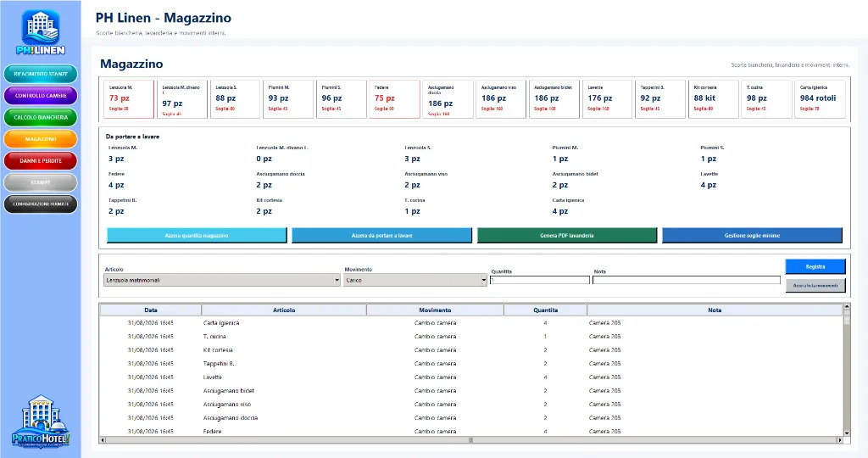Image resolution: width=868 pixels, height=458 pixels.
Task: Click the Asciugamano doccia row in the movements table
Action: coord(471,418)
